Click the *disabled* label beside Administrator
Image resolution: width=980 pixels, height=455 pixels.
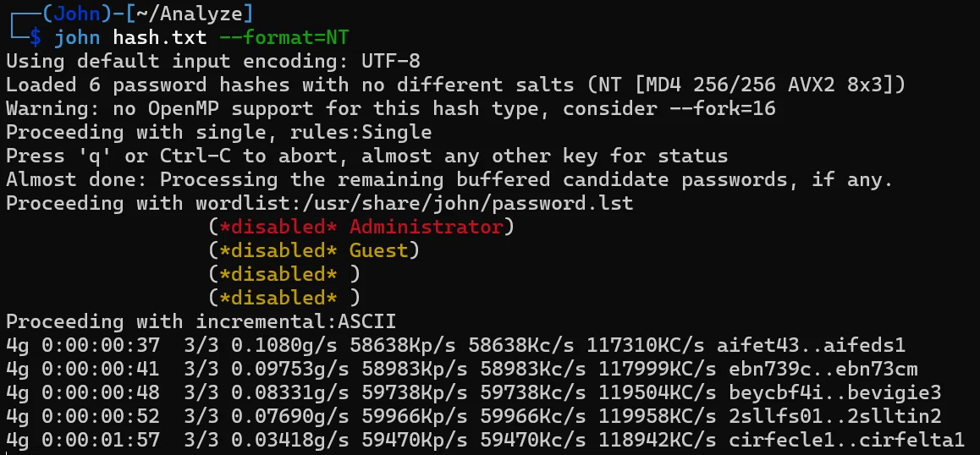point(278,227)
